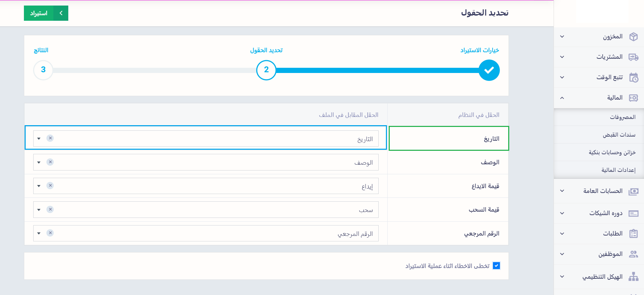The image size is (644, 295).
Task: Click the green استيراد import button
Action: [x=46, y=13]
